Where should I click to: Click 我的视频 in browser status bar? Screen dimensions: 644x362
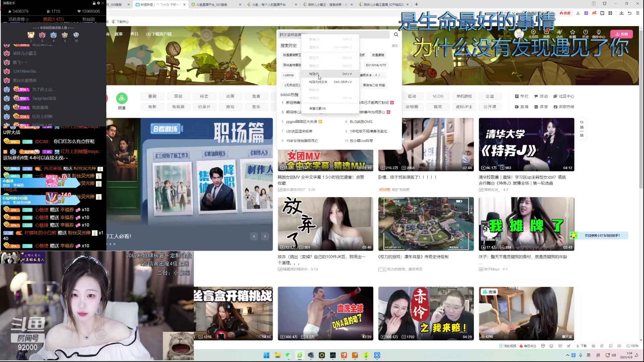pyautogui.click(x=508, y=346)
